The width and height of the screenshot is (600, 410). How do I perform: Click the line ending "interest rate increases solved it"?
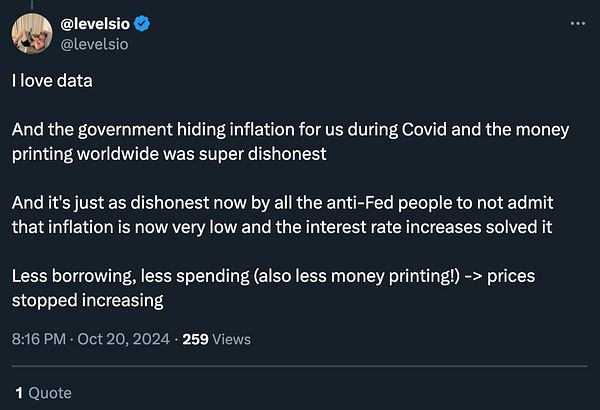280,225
